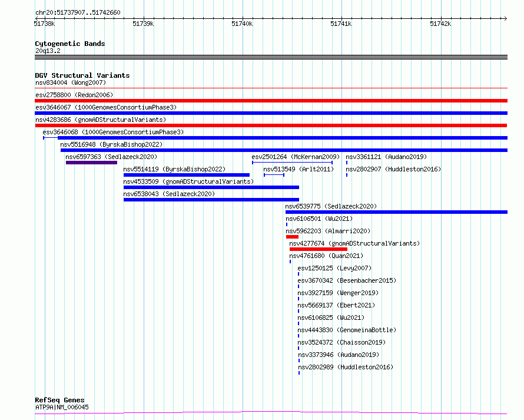Open the nsv4761680 (Quan2021) label
Image resolution: width=524 pixels, height=420 pixels.
(x=326, y=256)
